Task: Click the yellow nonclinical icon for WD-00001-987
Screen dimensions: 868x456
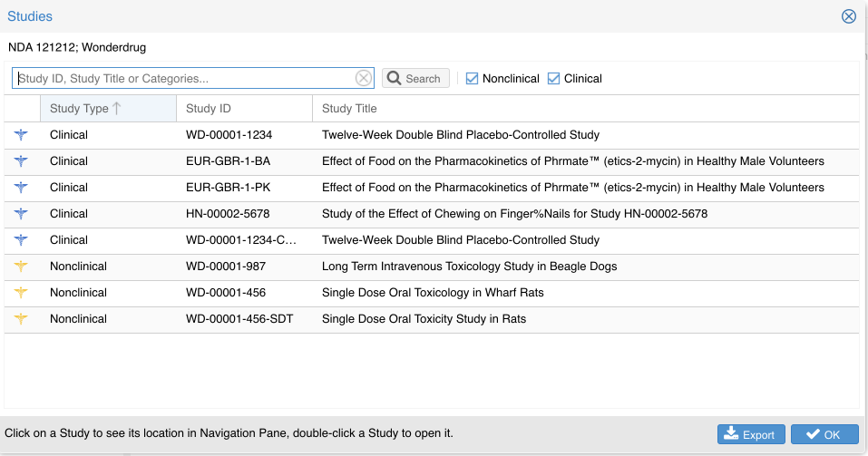Action: (22, 267)
